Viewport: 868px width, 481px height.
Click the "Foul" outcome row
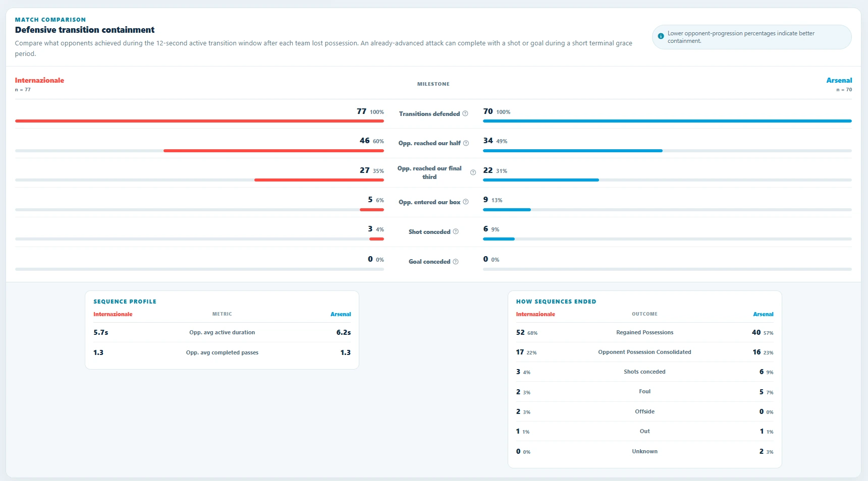644,392
